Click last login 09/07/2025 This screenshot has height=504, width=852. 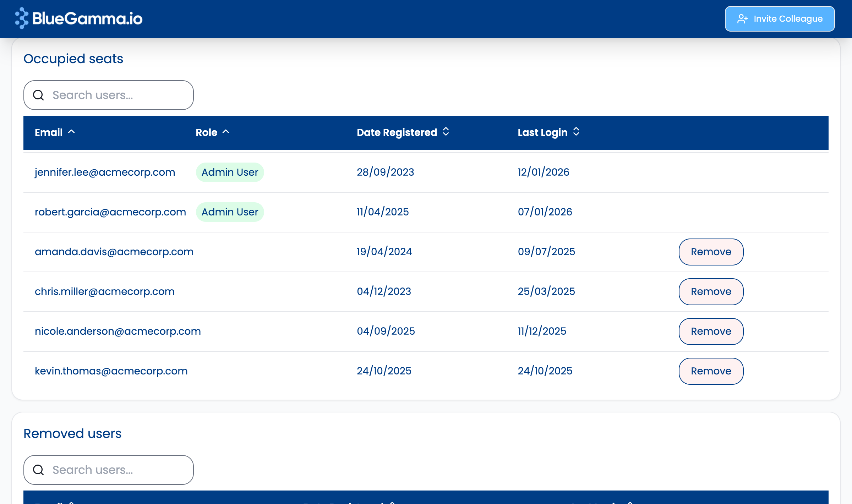[546, 252]
